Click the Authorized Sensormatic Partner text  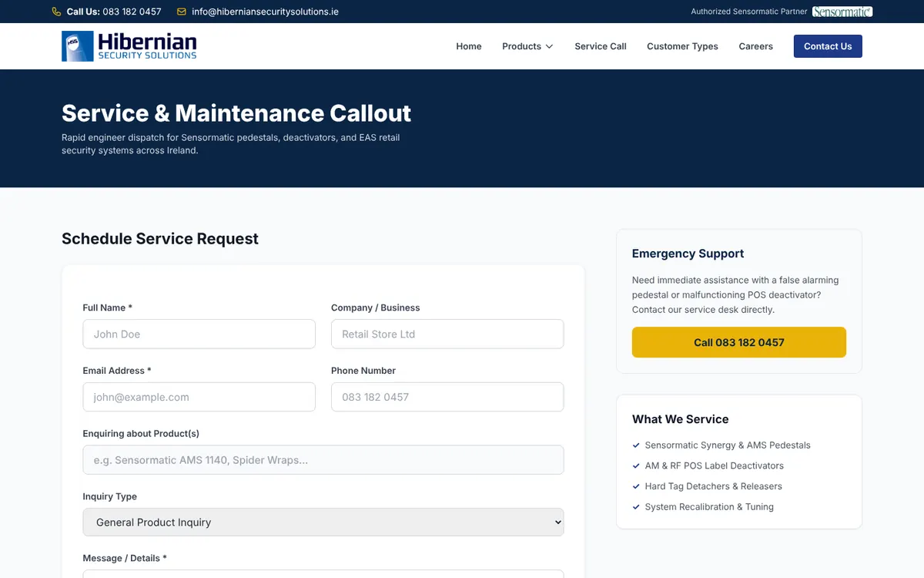tap(749, 12)
